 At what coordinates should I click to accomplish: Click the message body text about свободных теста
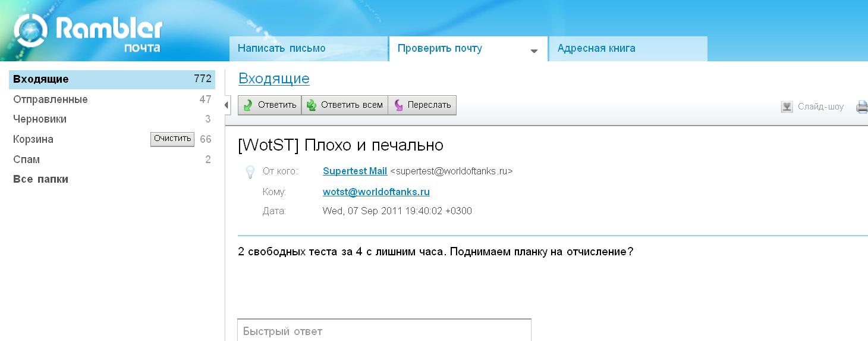point(436,252)
